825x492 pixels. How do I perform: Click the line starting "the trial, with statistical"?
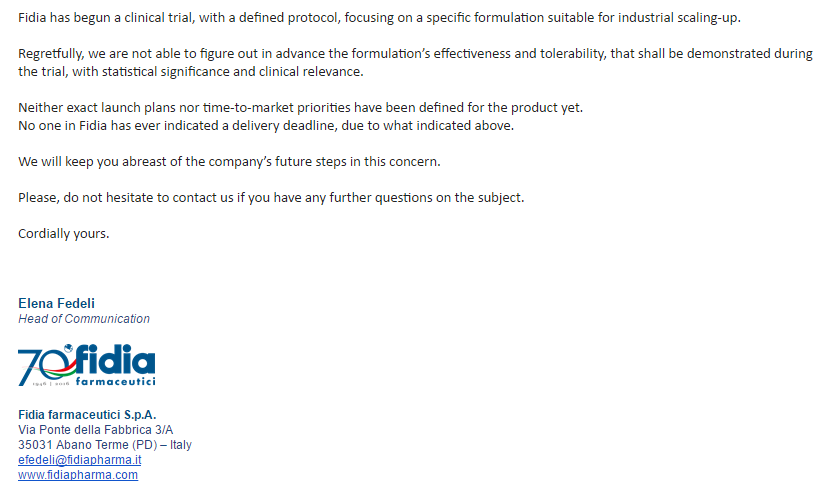(x=190, y=72)
